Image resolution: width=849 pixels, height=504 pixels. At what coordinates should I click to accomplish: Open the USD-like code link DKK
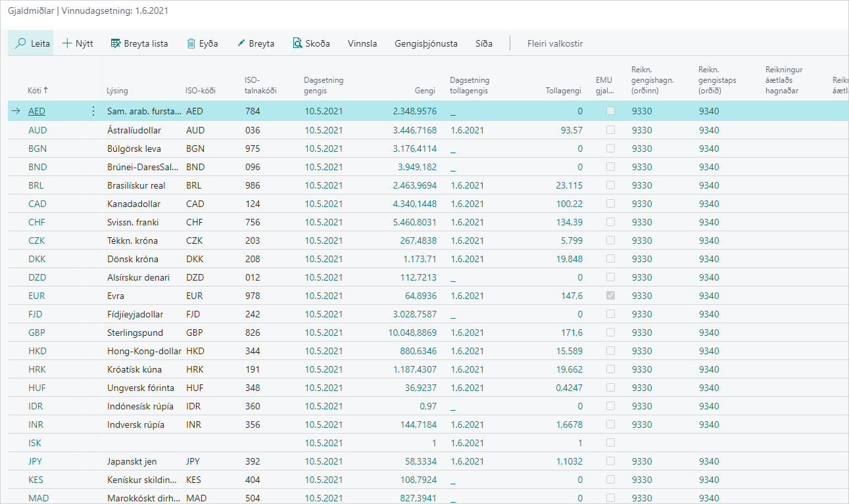[x=37, y=259]
